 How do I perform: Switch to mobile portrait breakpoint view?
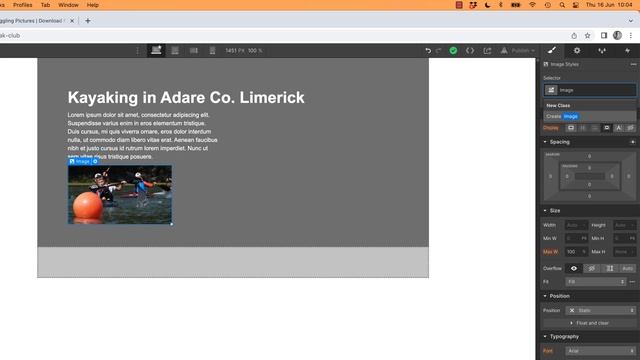pyautogui.click(x=212, y=51)
